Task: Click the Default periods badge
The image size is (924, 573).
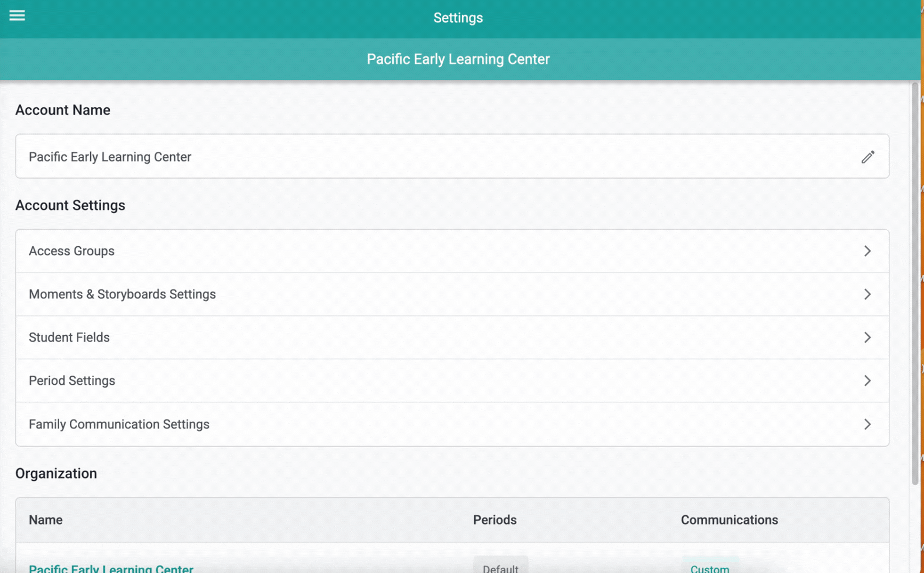Action: pos(500,566)
